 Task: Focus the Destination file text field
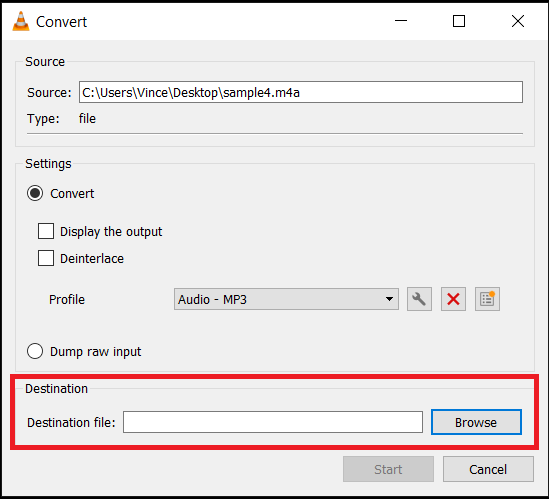(273, 422)
